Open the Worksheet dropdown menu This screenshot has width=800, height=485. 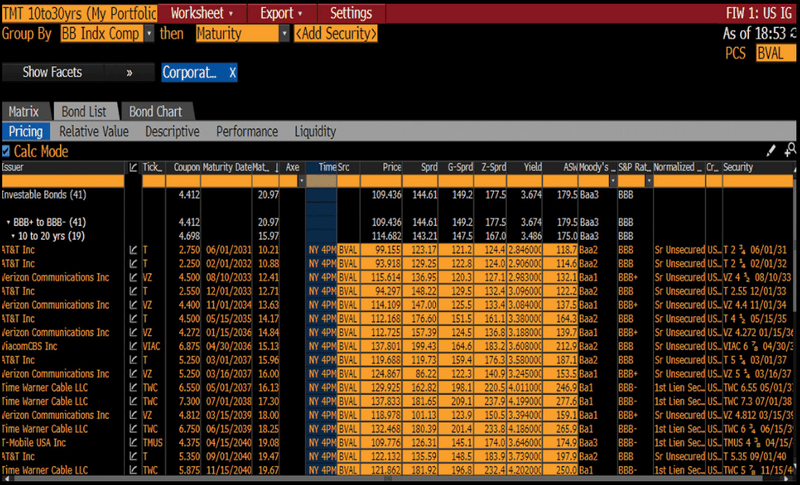(x=202, y=13)
